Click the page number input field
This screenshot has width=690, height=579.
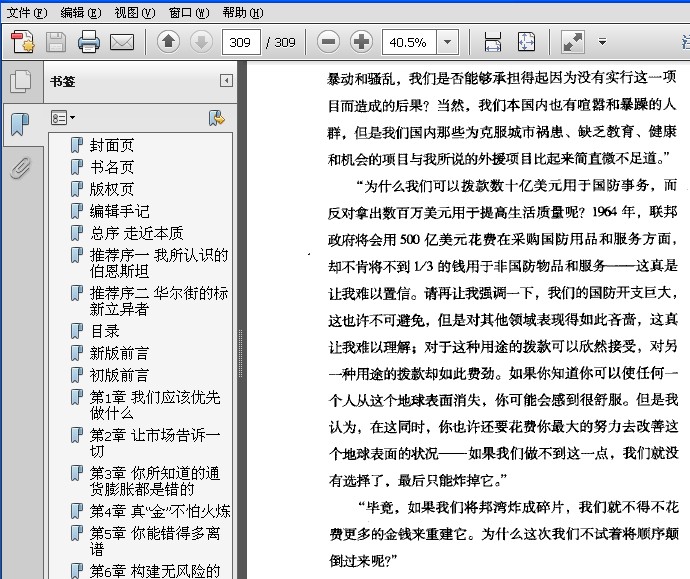click(240, 42)
